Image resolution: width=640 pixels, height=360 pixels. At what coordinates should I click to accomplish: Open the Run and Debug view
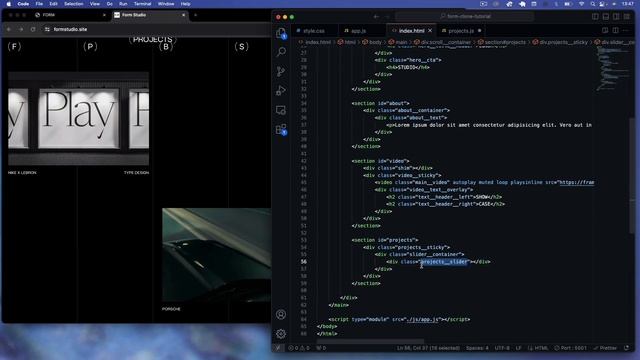(281, 91)
